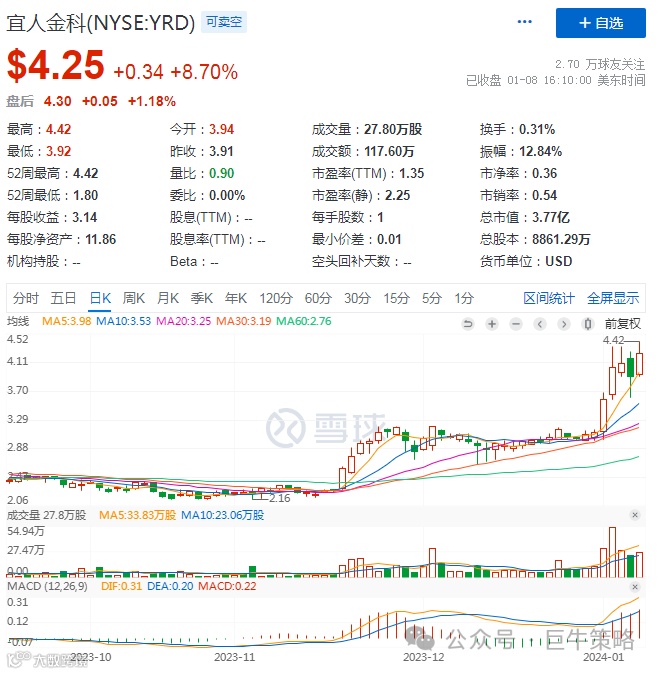Open 全屏显示 fullscreen chart link
The image size is (661, 674).
tap(613, 298)
